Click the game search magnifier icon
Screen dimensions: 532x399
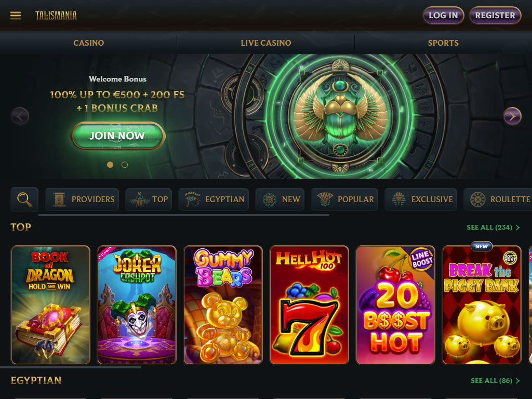coord(24,199)
